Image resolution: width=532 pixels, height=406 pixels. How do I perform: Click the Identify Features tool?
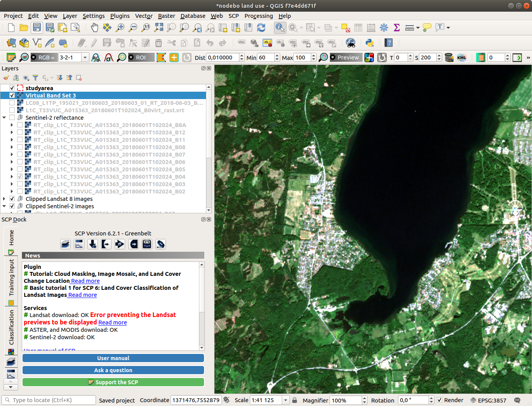click(x=279, y=27)
